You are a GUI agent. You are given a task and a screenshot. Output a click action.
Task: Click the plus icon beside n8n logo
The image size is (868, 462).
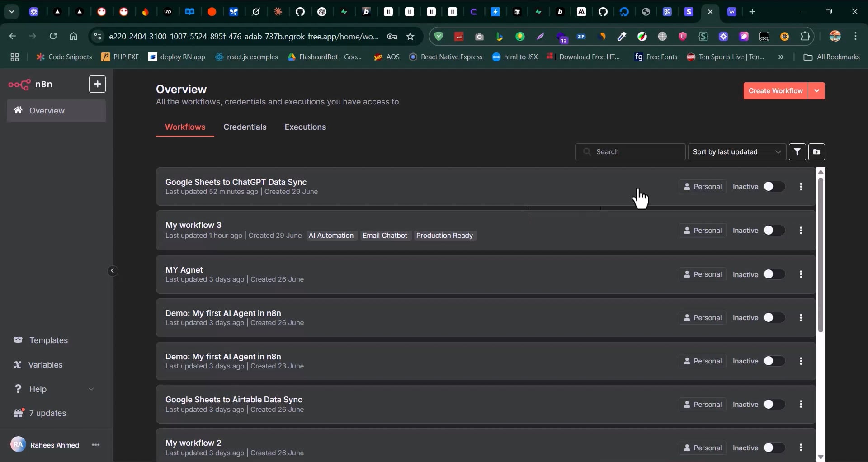click(97, 84)
